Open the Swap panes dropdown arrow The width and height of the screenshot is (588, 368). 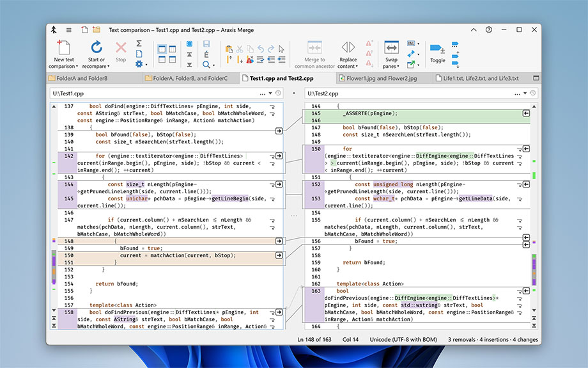pyautogui.click(x=398, y=67)
